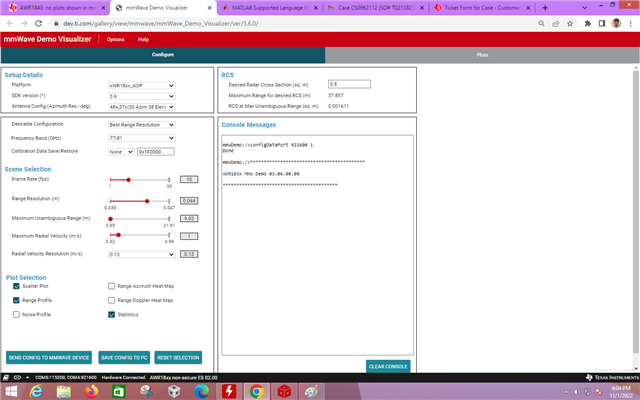Image resolution: width=640 pixels, height=400 pixels.
Task: Open a new browser tab with the plus icon
Action: click(545, 8)
